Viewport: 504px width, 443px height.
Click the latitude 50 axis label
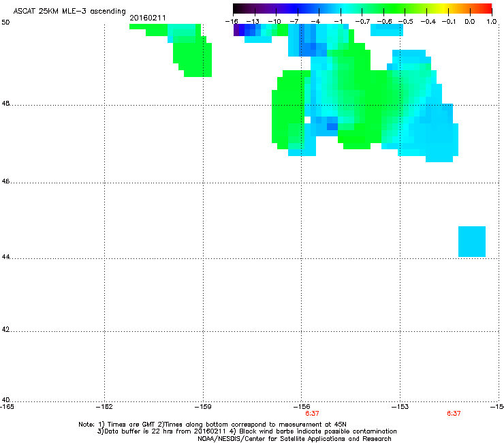[x=5, y=22]
